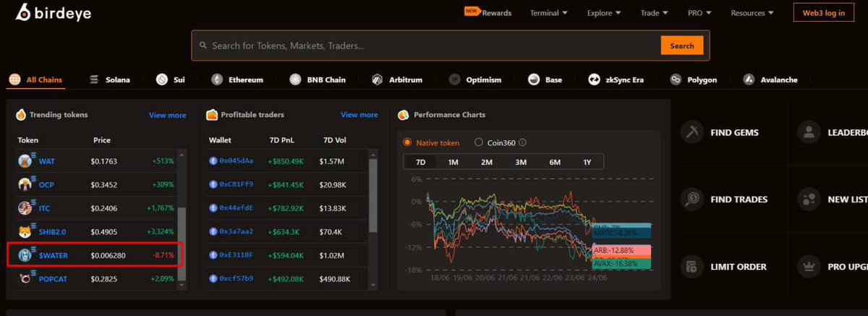Filter by the zkSync Era icon
This screenshot has width=868, height=316.
[x=595, y=80]
